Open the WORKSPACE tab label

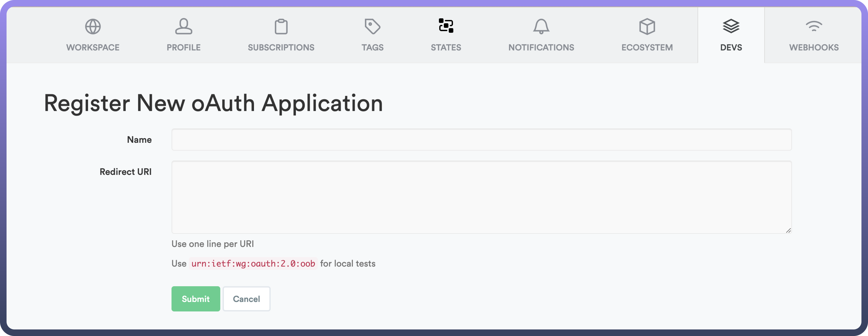coord(93,47)
